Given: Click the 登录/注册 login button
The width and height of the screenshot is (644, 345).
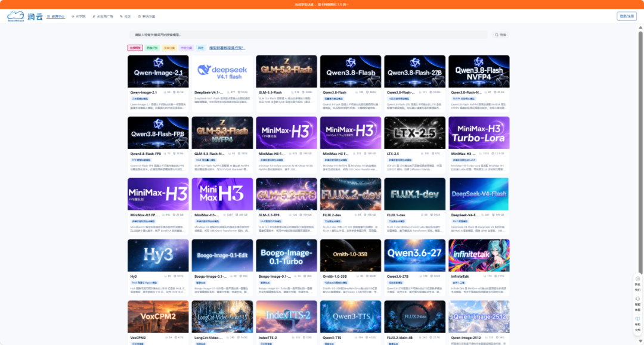Looking at the screenshot, I should [627, 17].
